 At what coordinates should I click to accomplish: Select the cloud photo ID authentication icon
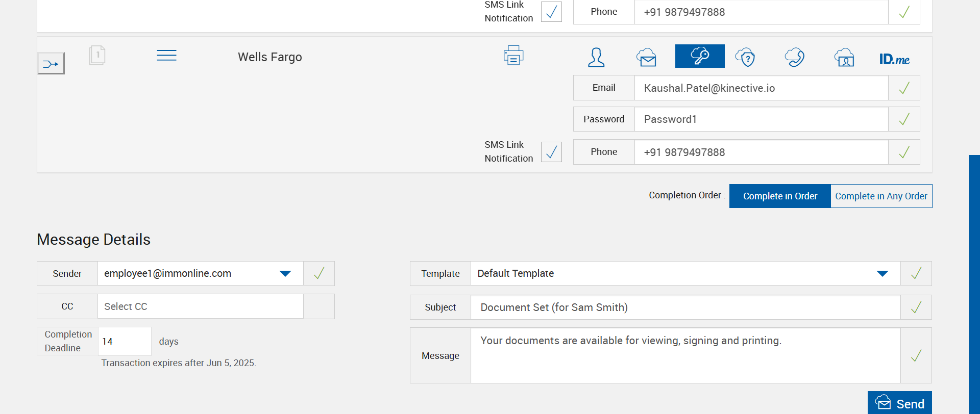click(844, 57)
